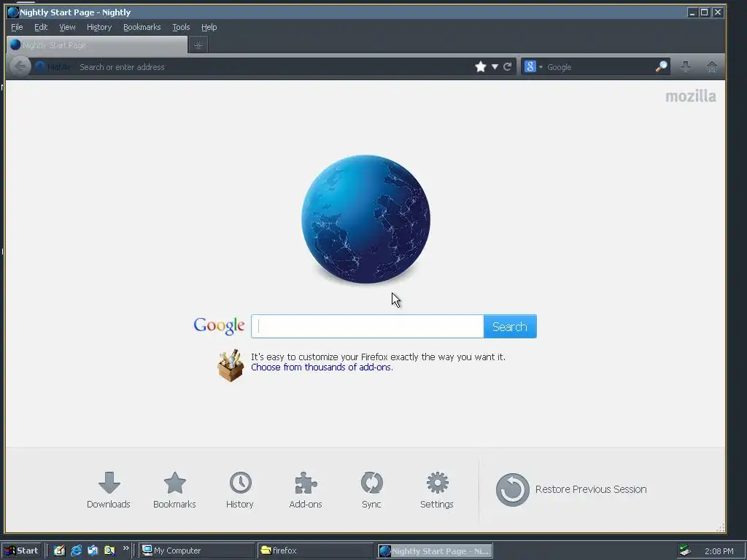Screen dimensions: 747x560
Task: Launch Internet Explorer quick launch icon
Action: coord(76,551)
